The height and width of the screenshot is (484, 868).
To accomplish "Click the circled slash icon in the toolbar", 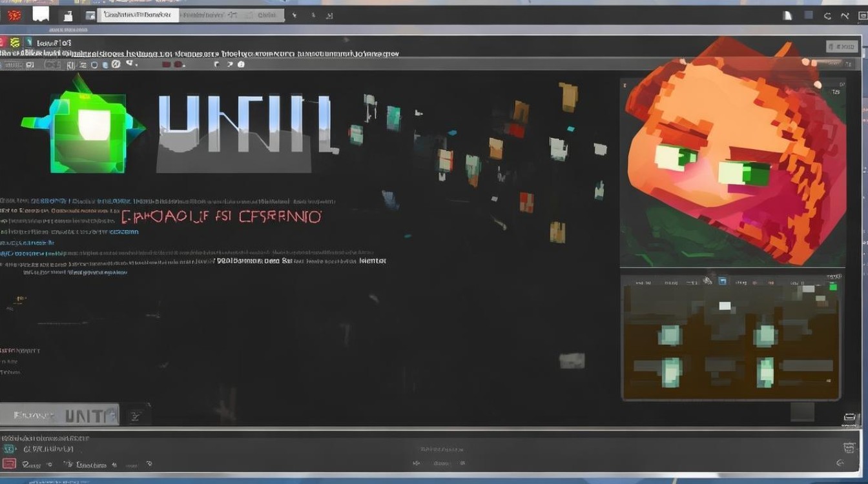I will point(116,65).
